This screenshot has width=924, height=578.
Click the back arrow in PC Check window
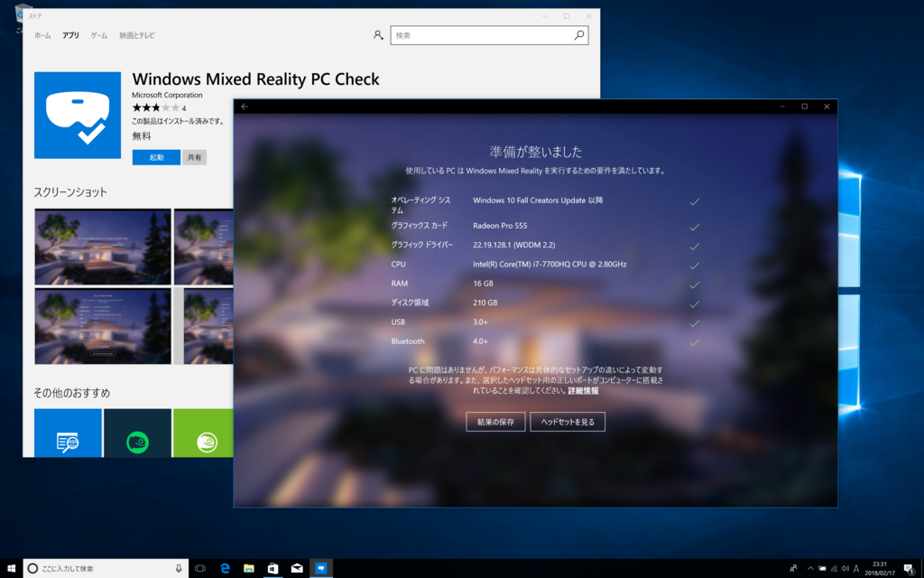pyautogui.click(x=245, y=107)
